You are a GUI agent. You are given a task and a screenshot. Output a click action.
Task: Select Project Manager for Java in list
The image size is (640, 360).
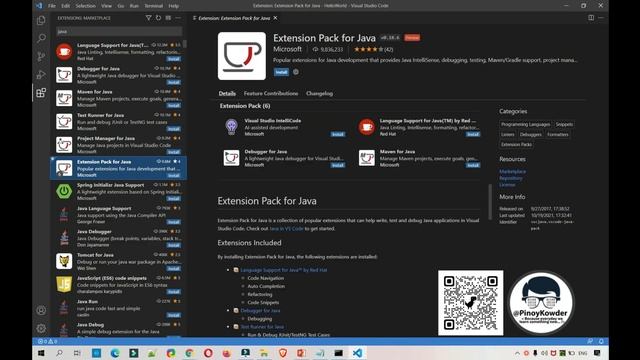click(118, 144)
